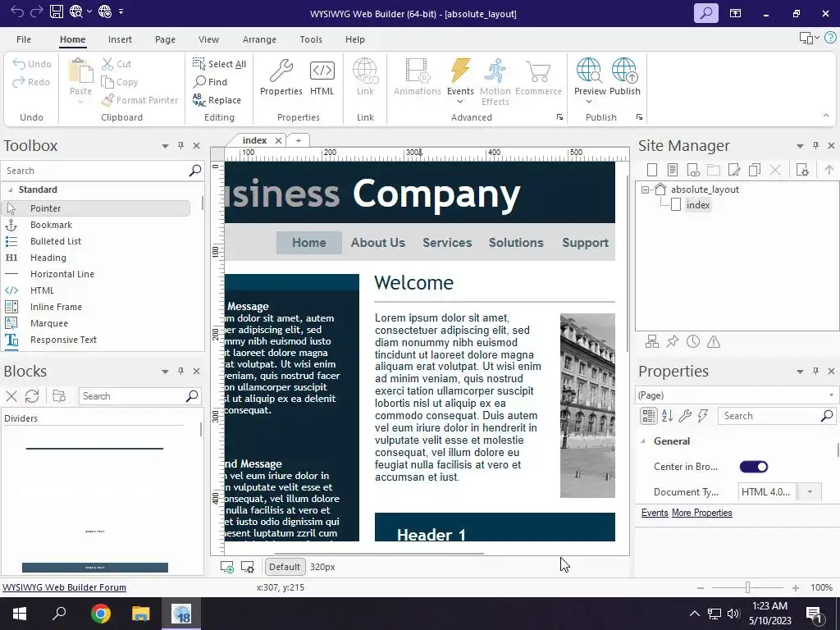Image resolution: width=840 pixels, height=630 pixels.
Task: Click the new page icon in Site Manager
Action: tap(652, 171)
